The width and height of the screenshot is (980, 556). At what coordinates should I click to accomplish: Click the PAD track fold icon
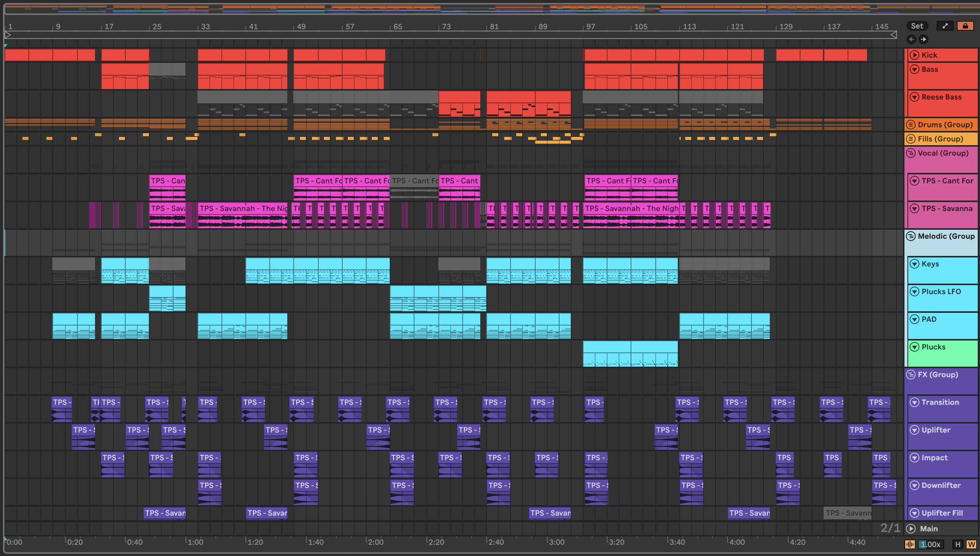click(914, 319)
